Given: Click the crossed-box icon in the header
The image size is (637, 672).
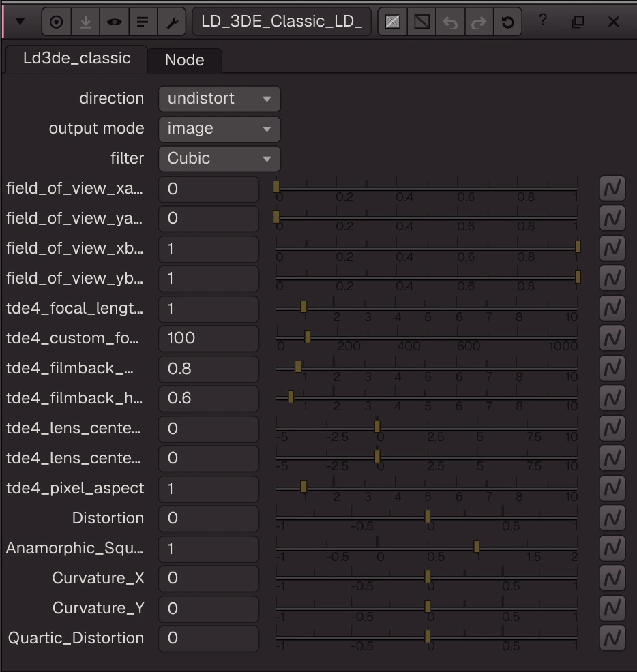Looking at the screenshot, I should click(392, 22).
